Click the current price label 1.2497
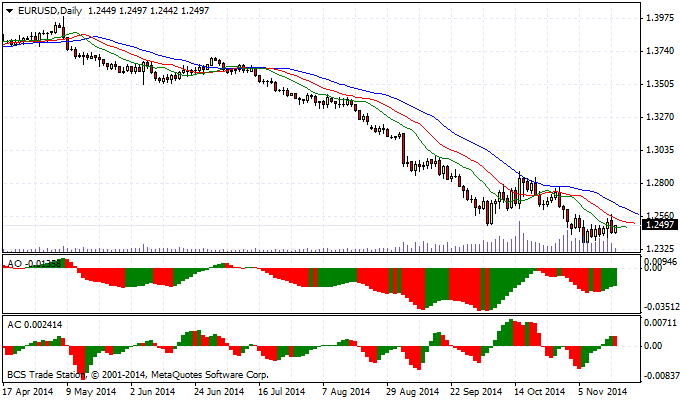This screenshot has width=680, height=400. 659,225
